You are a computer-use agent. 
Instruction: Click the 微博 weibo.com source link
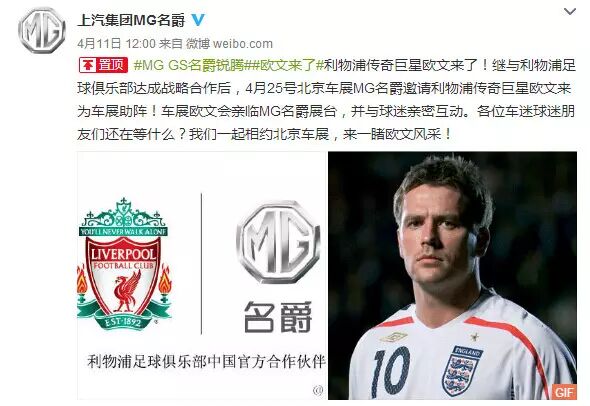tap(229, 44)
